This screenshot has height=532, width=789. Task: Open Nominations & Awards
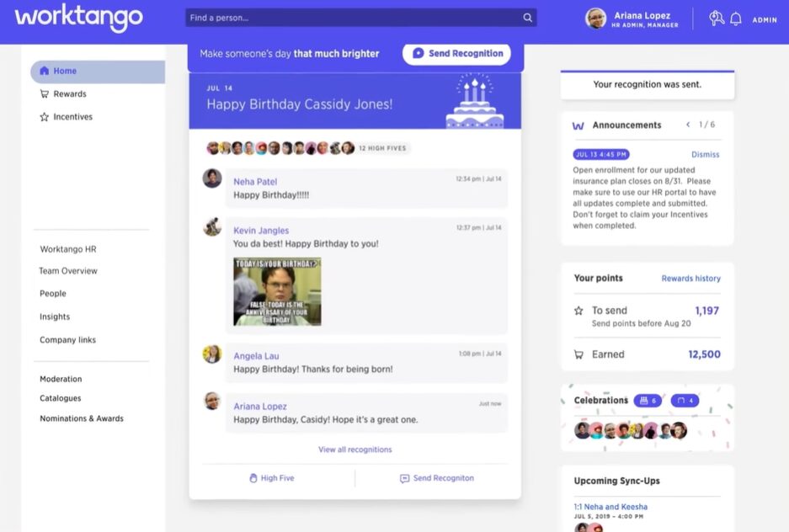(81, 418)
